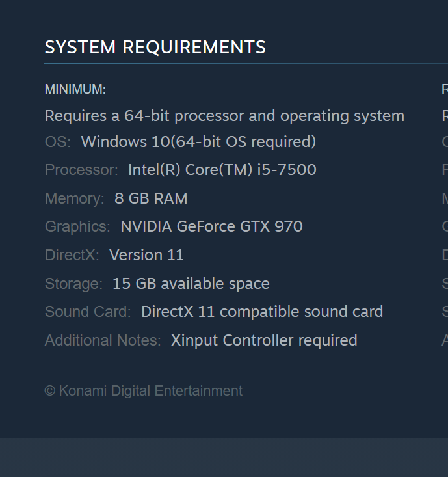This screenshot has height=477, width=448.
Task: Click the 'Memory:' label
Action: pos(75,198)
